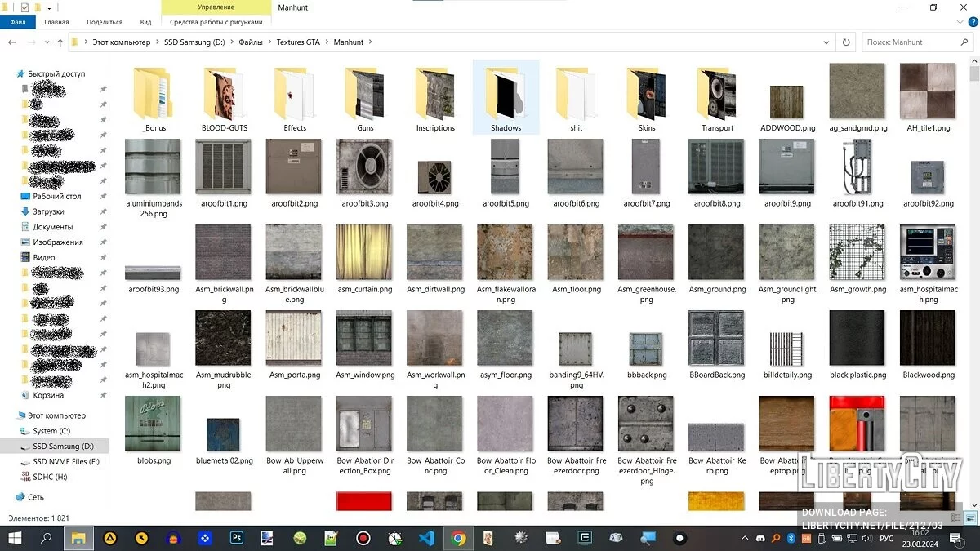Navigate to Textures GTA in breadcrumb
The height and width of the screenshot is (551, 980).
(x=297, y=42)
